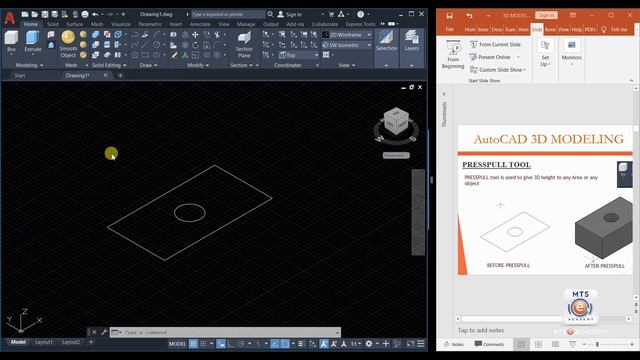Image resolution: width=640 pixels, height=360 pixels.
Task: Expand the Draw panel
Action: [149, 65]
